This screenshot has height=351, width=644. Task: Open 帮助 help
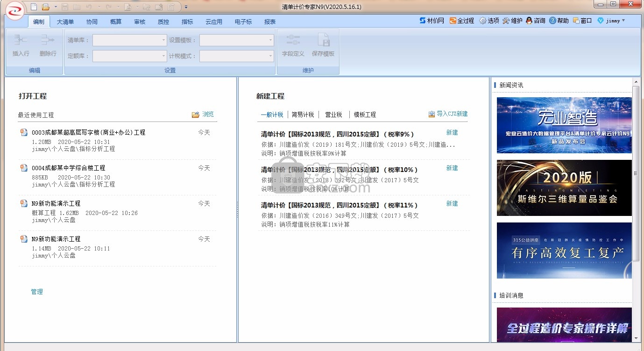click(559, 21)
